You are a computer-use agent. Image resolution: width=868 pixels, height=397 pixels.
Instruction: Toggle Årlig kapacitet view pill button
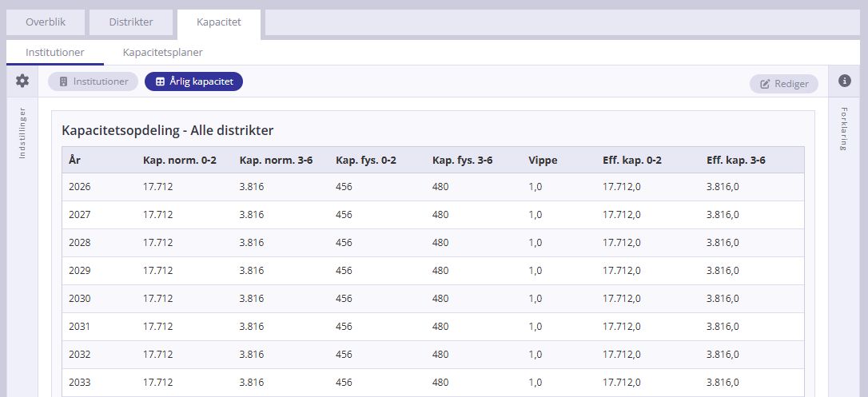pos(193,81)
